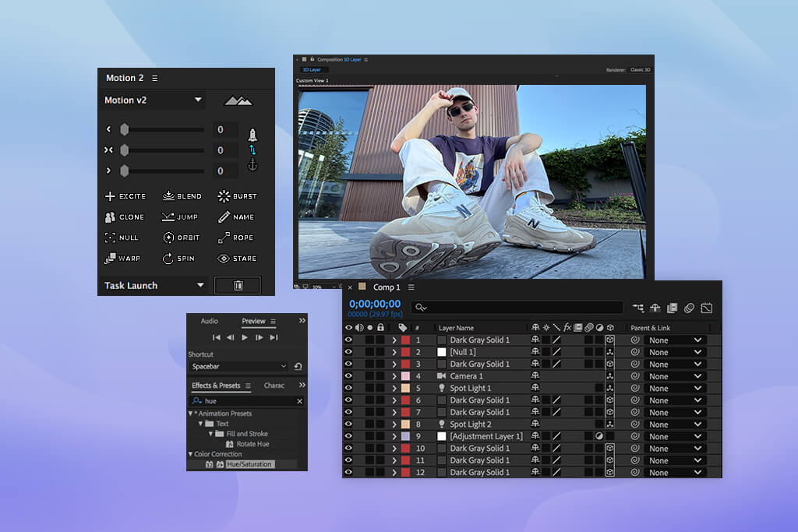Hide the Adjustment Layer 1
This screenshot has width=798, height=532.
[x=348, y=436]
